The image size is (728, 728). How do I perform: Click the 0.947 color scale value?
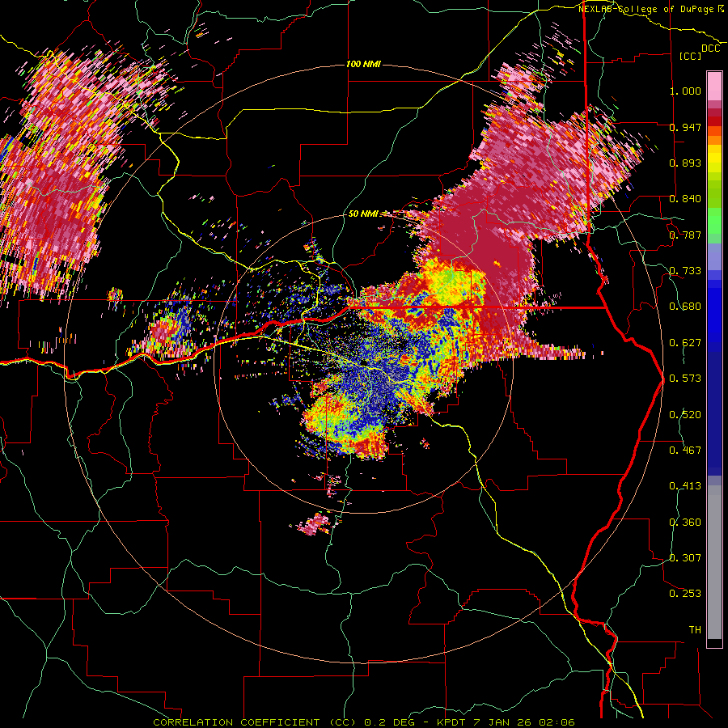685,127
